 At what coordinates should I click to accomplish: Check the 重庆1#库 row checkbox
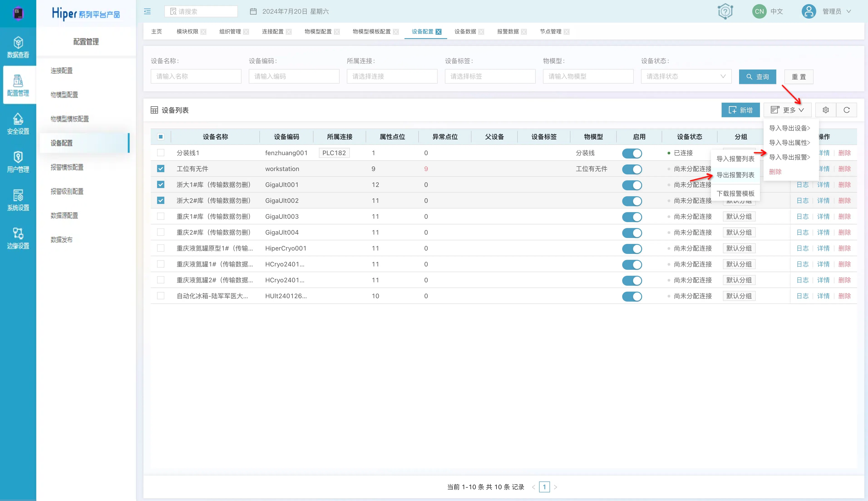pyautogui.click(x=161, y=216)
